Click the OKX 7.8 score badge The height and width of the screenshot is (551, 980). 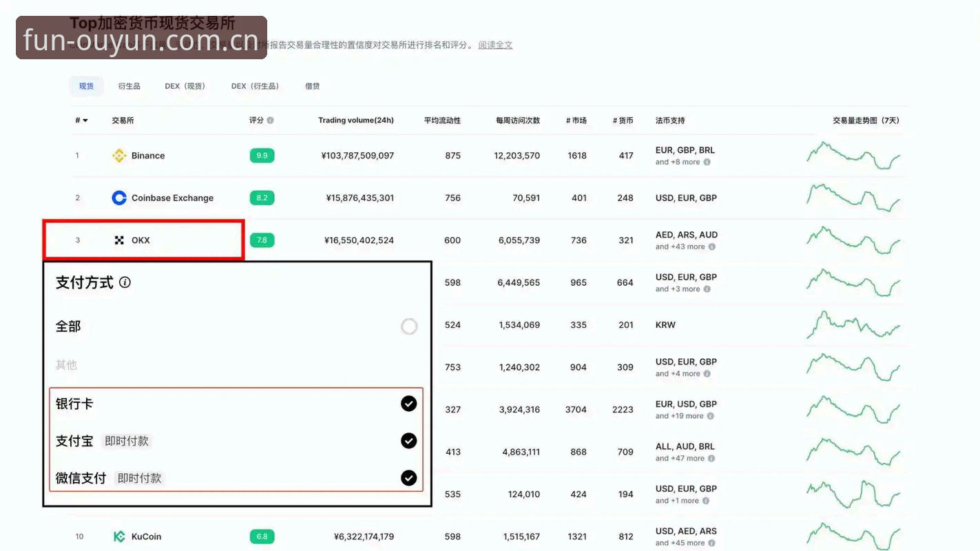262,240
